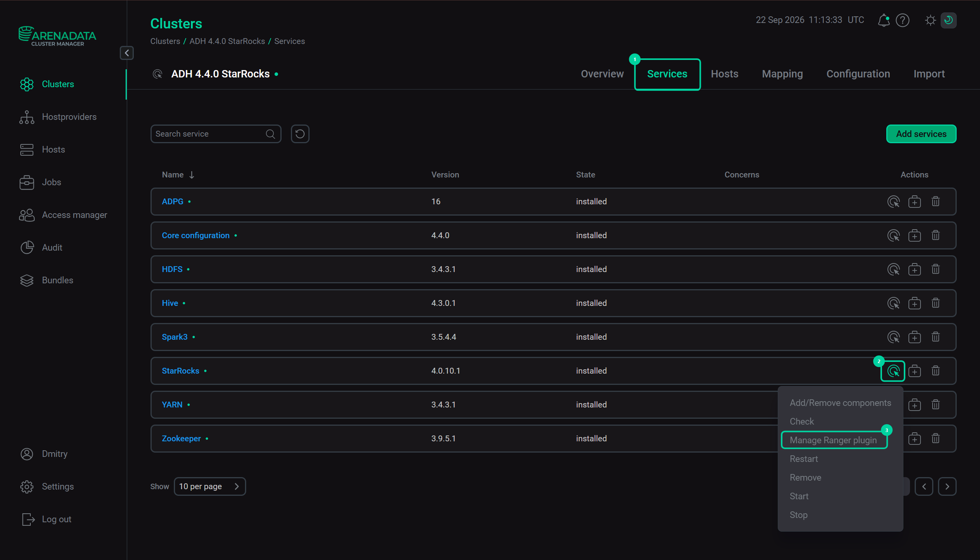Click the search magnifier icon

(271, 134)
